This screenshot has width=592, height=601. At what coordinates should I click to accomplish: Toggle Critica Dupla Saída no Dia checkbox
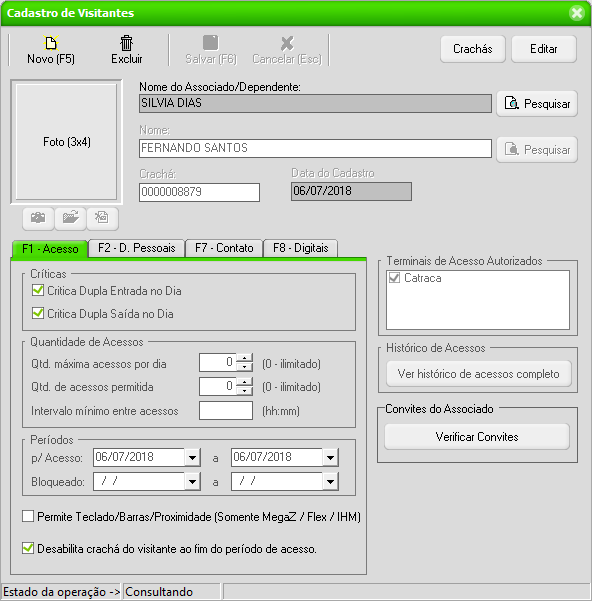click(38, 313)
